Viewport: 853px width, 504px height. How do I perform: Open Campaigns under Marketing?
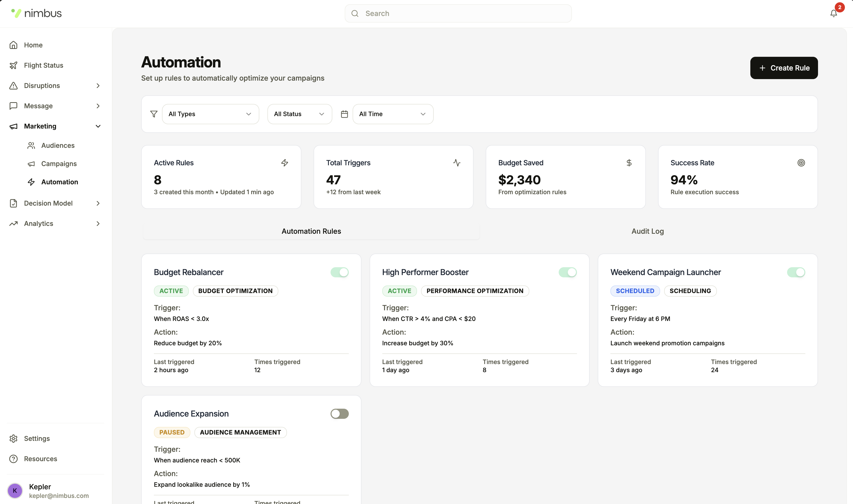tap(59, 164)
